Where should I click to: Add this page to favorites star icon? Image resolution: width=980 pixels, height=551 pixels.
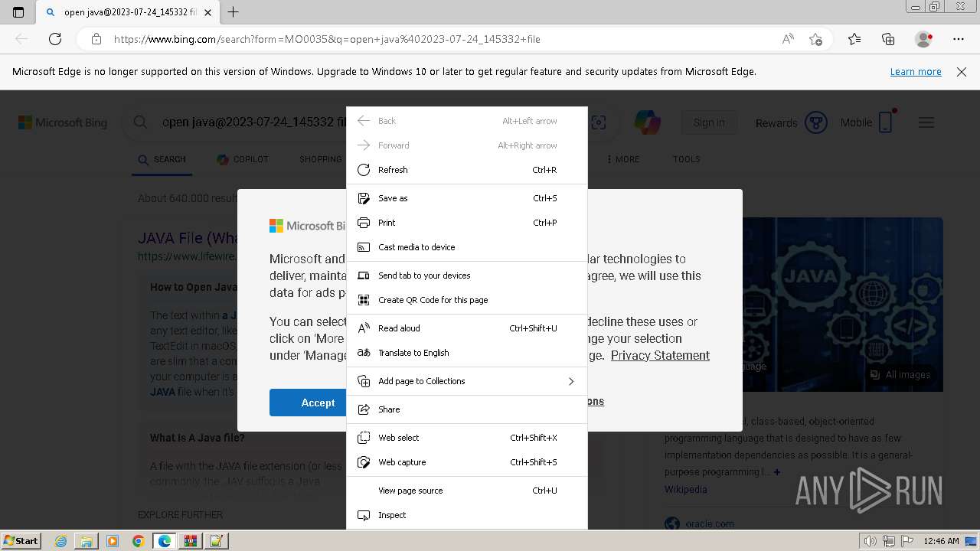(816, 39)
